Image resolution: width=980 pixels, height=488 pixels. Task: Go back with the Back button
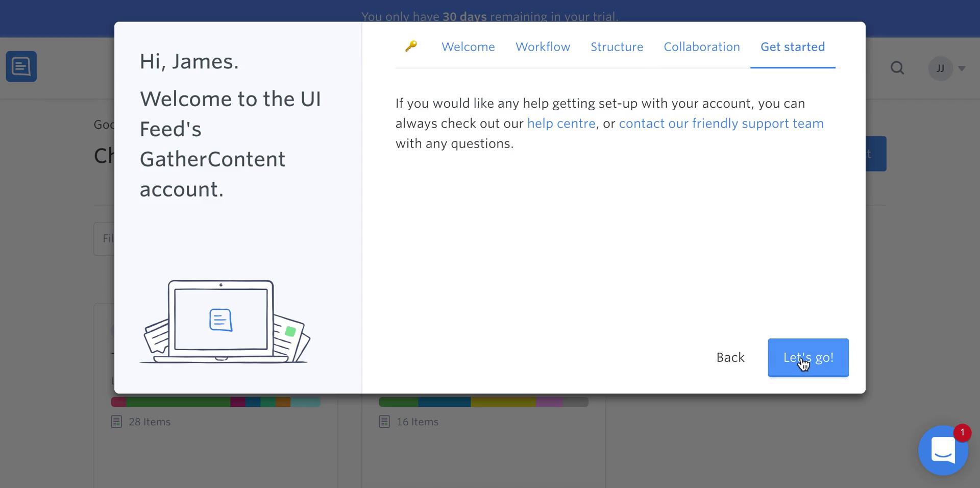730,357
